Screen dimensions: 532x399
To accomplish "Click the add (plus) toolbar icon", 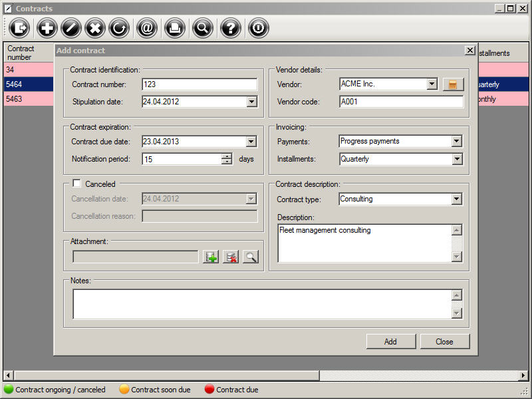I will click(46, 28).
